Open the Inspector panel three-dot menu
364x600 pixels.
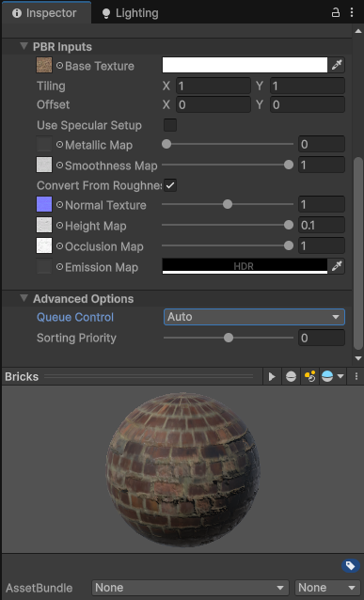coord(352,12)
